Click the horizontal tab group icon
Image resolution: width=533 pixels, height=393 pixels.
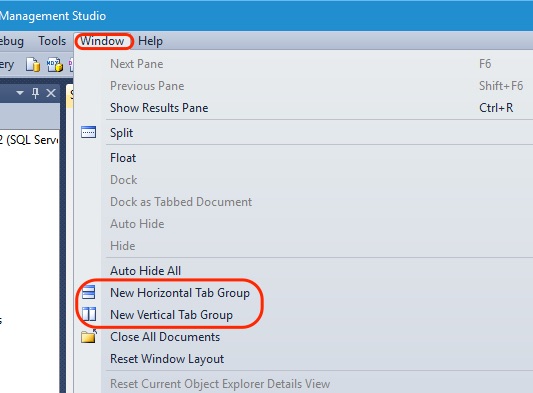[88, 292]
